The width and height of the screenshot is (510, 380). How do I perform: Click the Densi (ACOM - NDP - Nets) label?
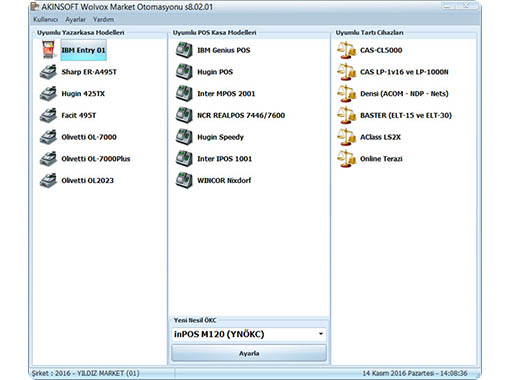(x=404, y=94)
